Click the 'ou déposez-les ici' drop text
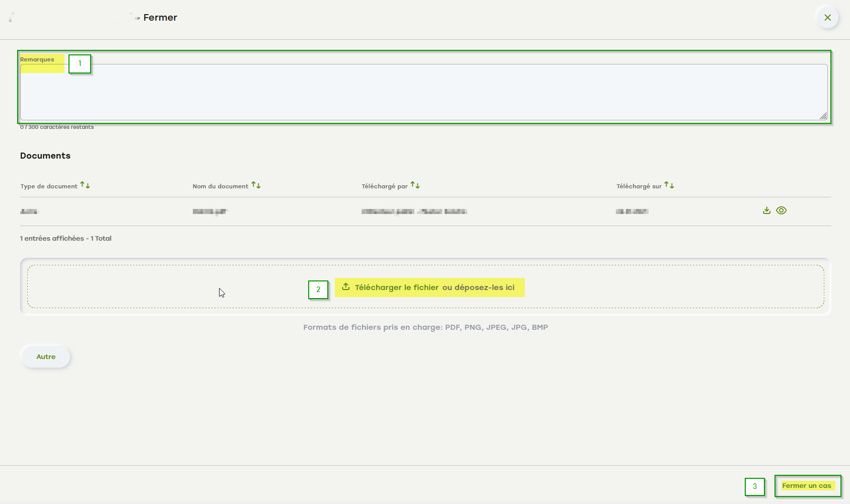 click(478, 287)
